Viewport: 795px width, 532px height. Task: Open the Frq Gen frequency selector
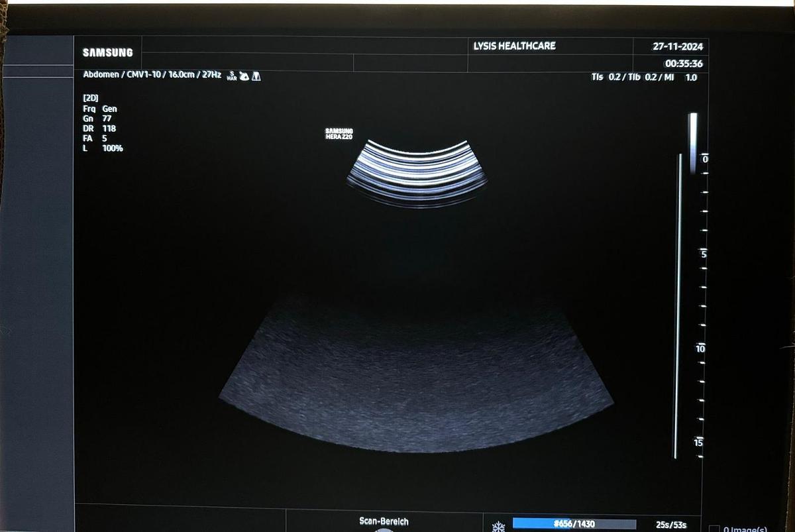pyautogui.click(x=101, y=109)
